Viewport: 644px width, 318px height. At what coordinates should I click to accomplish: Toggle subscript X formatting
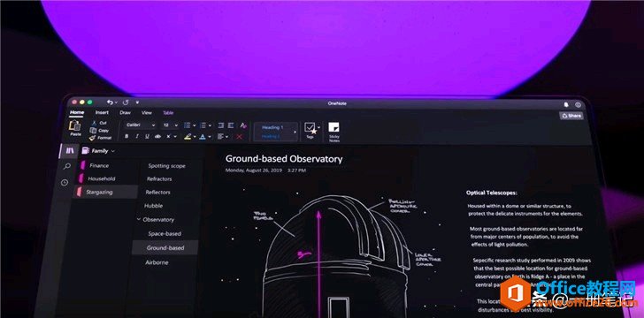[x=169, y=136]
